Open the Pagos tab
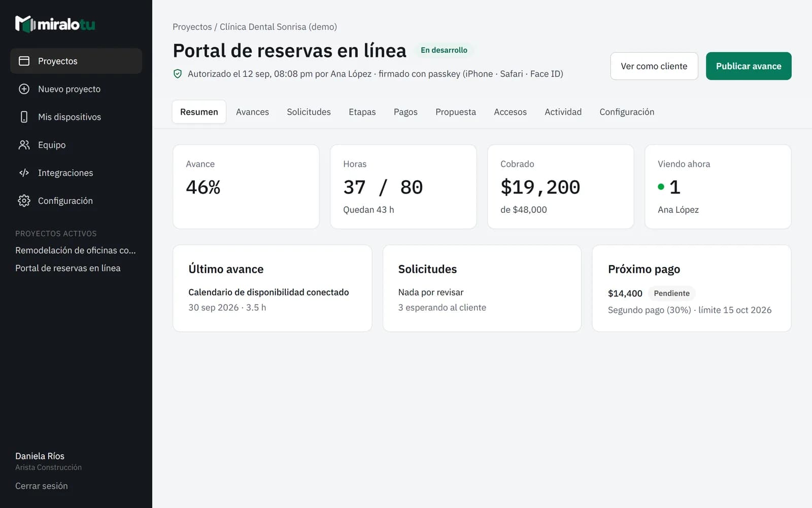The height and width of the screenshot is (508, 812). (x=405, y=112)
